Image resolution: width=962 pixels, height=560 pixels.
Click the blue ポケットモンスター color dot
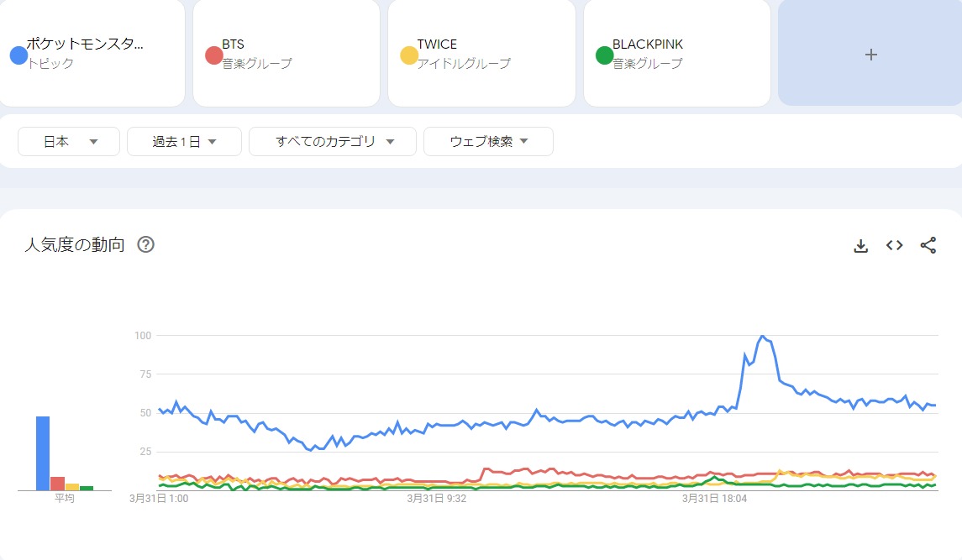(18, 55)
